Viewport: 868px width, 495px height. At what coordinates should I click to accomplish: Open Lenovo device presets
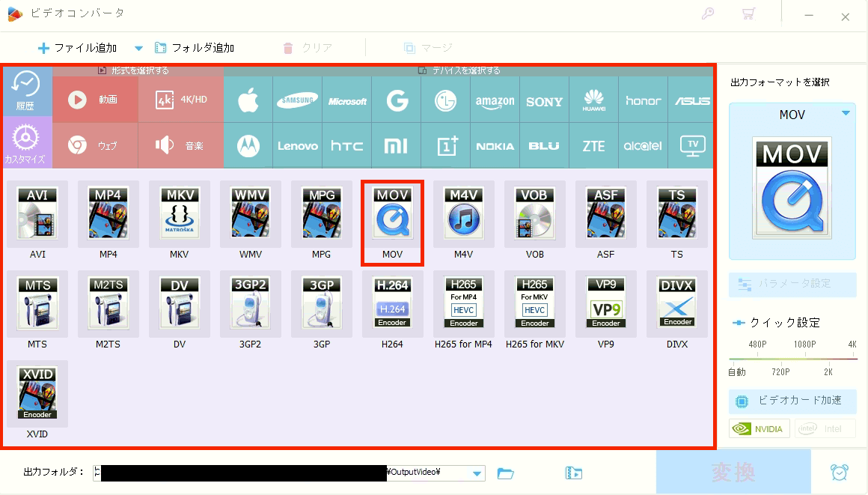pyautogui.click(x=297, y=146)
